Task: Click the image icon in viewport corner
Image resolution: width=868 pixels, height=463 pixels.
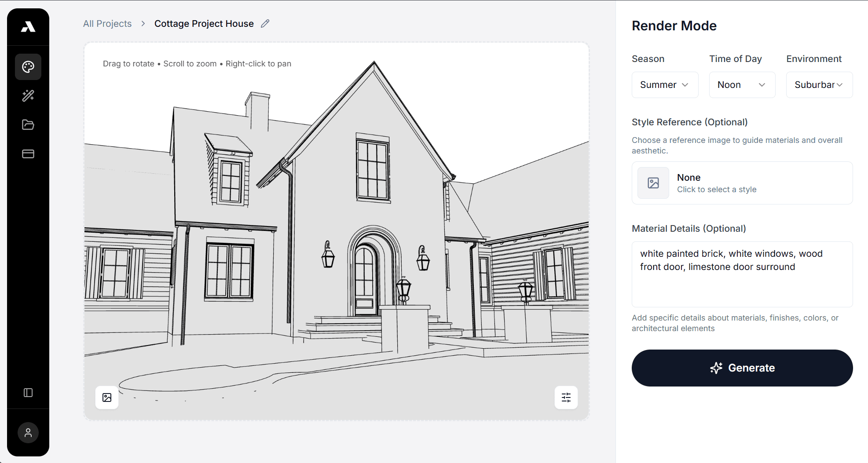Action: 107,397
